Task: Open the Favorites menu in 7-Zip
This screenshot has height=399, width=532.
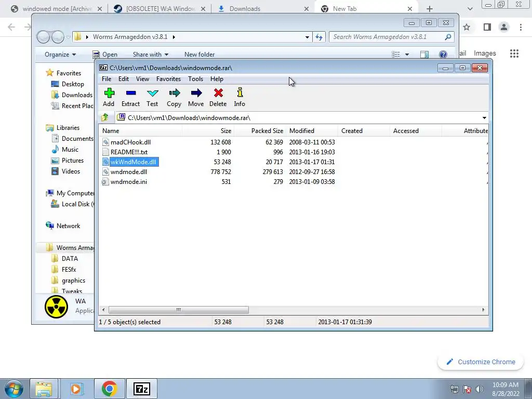Action: click(x=168, y=79)
